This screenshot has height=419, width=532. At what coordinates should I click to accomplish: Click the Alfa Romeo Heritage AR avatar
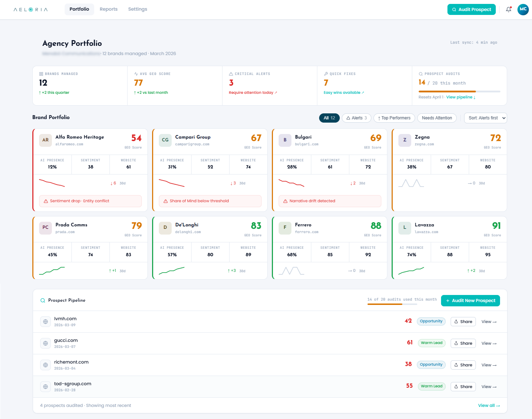(45, 140)
